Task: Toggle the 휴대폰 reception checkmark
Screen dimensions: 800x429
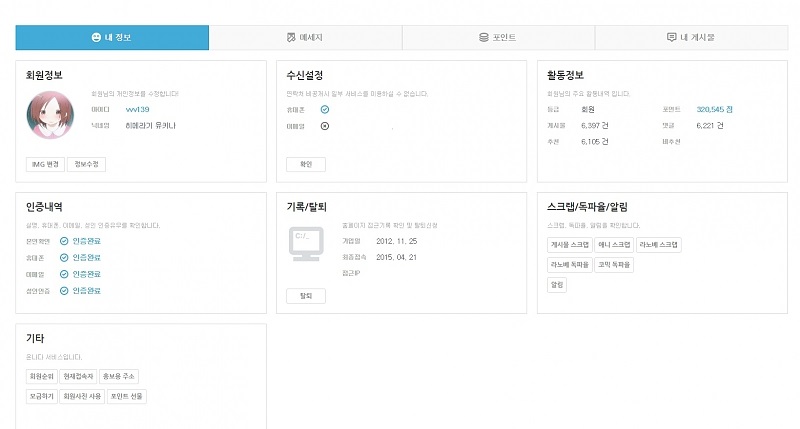Action: (325, 109)
